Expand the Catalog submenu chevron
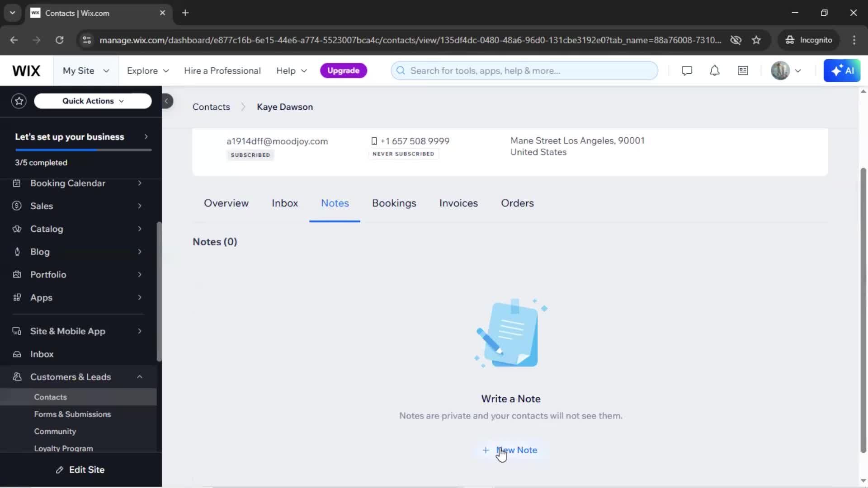This screenshot has height=488, width=868. coord(140,229)
